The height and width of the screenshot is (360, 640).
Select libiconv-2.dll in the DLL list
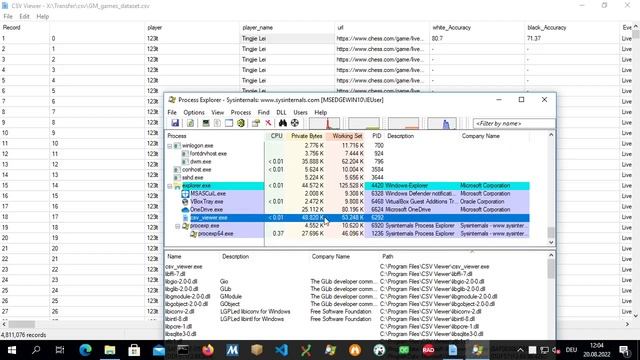180,311
